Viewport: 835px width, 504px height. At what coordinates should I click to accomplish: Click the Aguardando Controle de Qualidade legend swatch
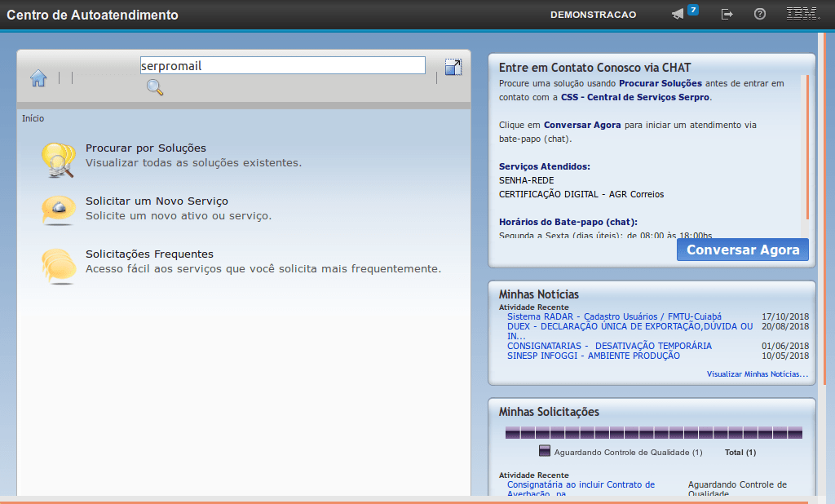(544, 451)
